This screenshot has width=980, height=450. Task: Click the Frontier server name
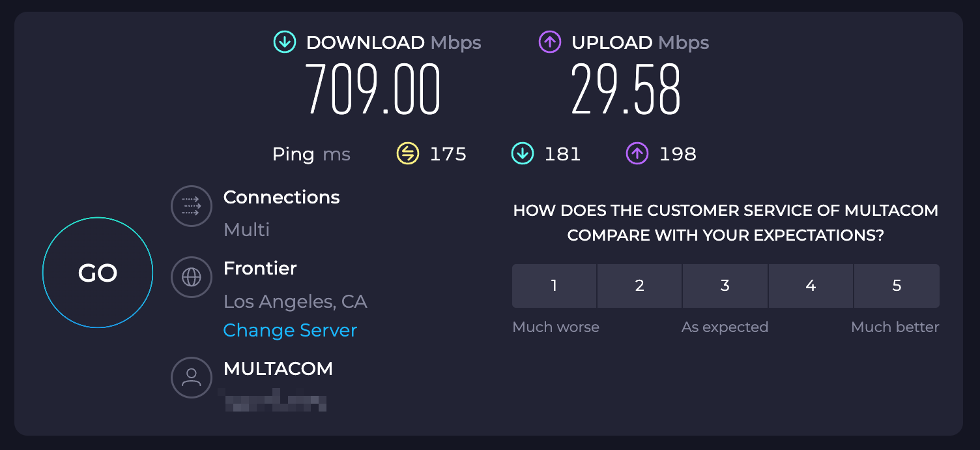pyautogui.click(x=260, y=268)
